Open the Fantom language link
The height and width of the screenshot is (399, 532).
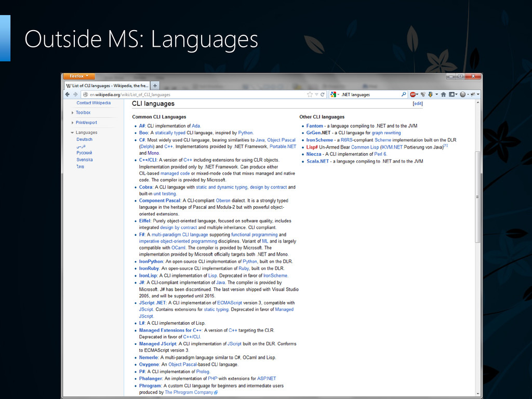click(315, 126)
